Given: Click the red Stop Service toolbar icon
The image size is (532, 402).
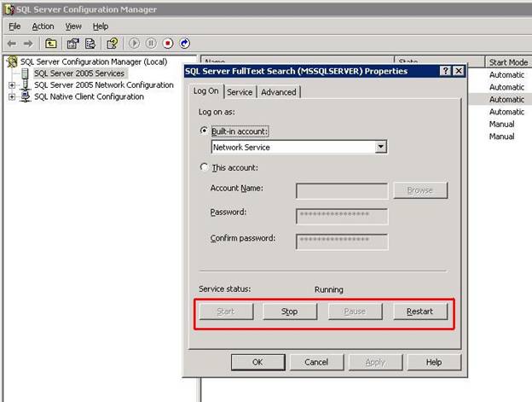Looking at the screenshot, I should (x=168, y=44).
